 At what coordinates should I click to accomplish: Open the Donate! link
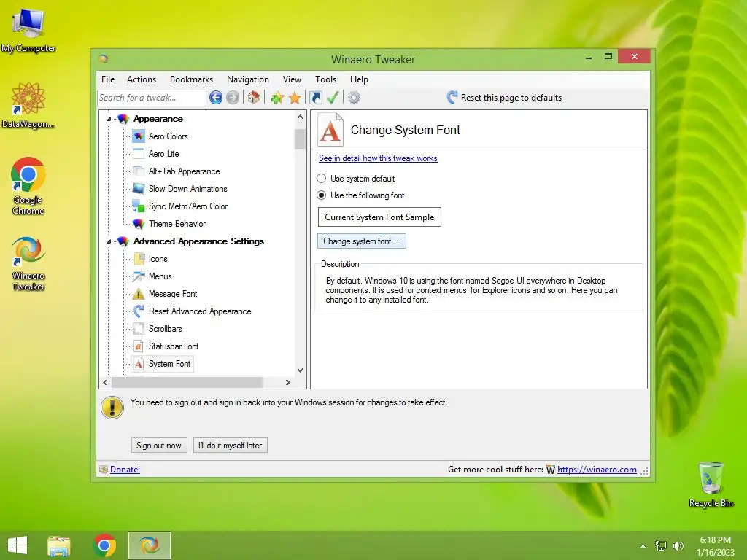(x=125, y=470)
